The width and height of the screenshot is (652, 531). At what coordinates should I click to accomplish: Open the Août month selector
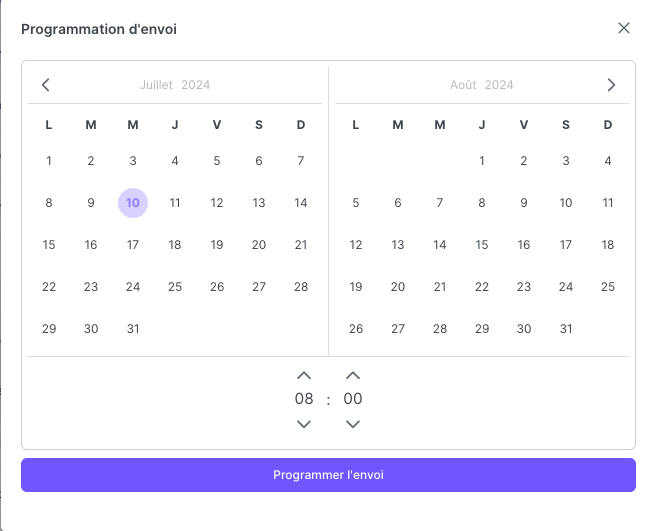click(463, 85)
